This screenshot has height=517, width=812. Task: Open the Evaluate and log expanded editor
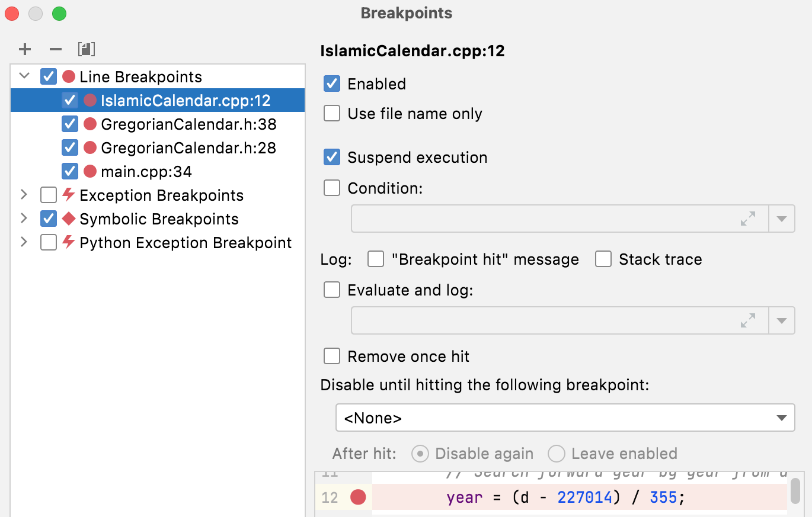[x=748, y=320]
